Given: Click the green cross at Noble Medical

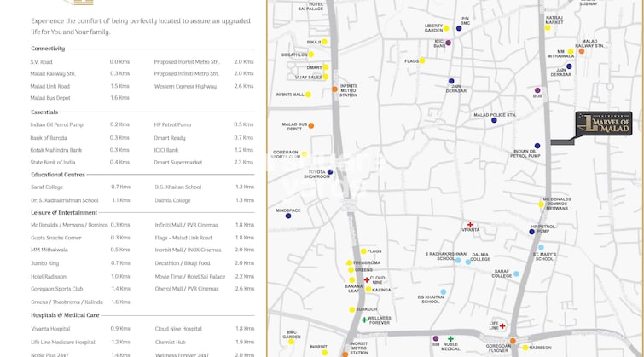Looking at the screenshot, I should [x=450, y=338].
